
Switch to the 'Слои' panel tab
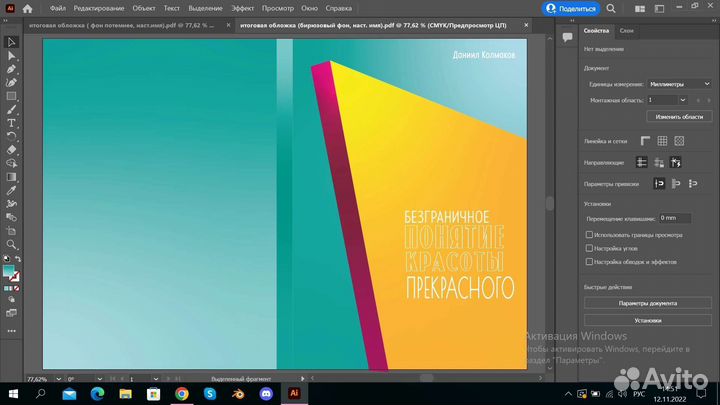[626, 32]
